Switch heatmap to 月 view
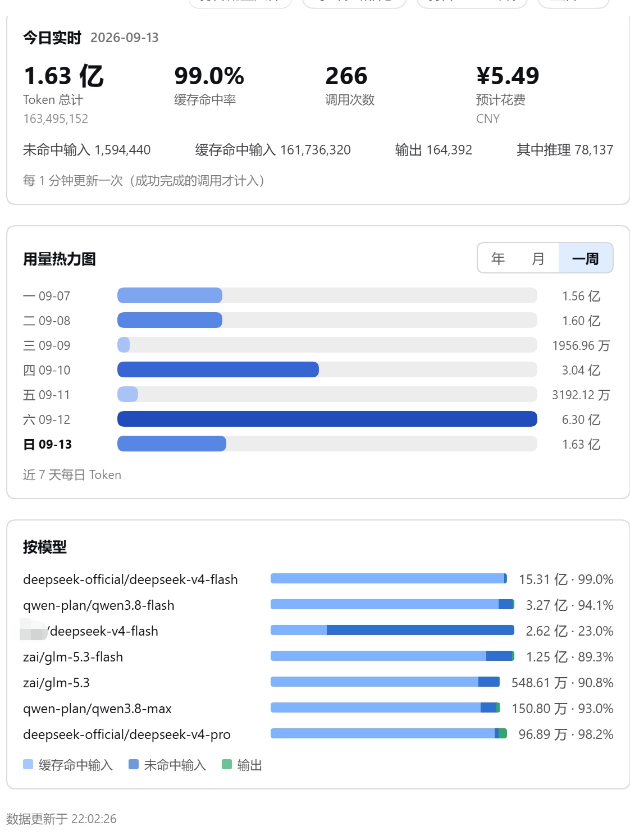 point(538,258)
